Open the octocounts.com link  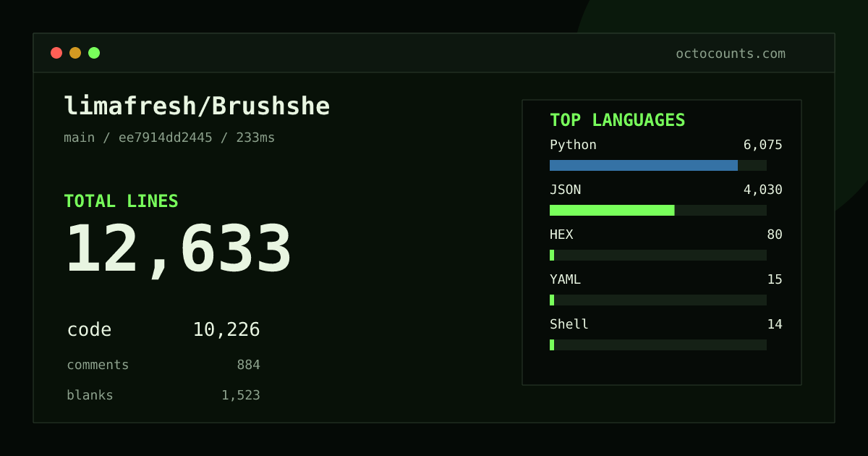point(731,54)
